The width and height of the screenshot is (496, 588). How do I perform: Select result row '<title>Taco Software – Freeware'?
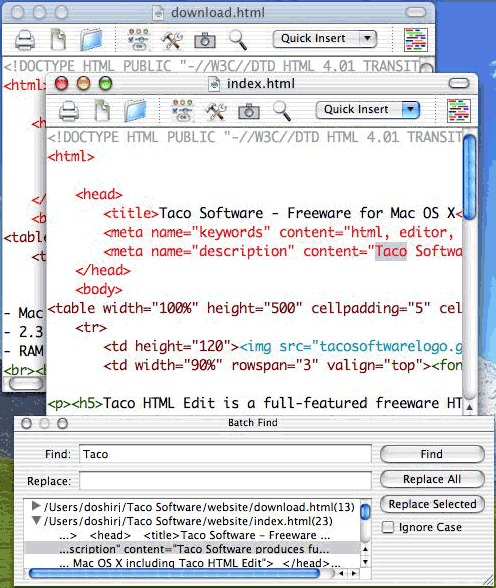(x=193, y=535)
